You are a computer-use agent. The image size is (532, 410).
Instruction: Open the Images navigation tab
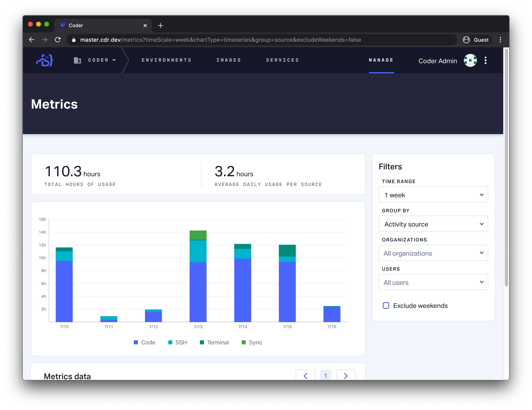229,60
